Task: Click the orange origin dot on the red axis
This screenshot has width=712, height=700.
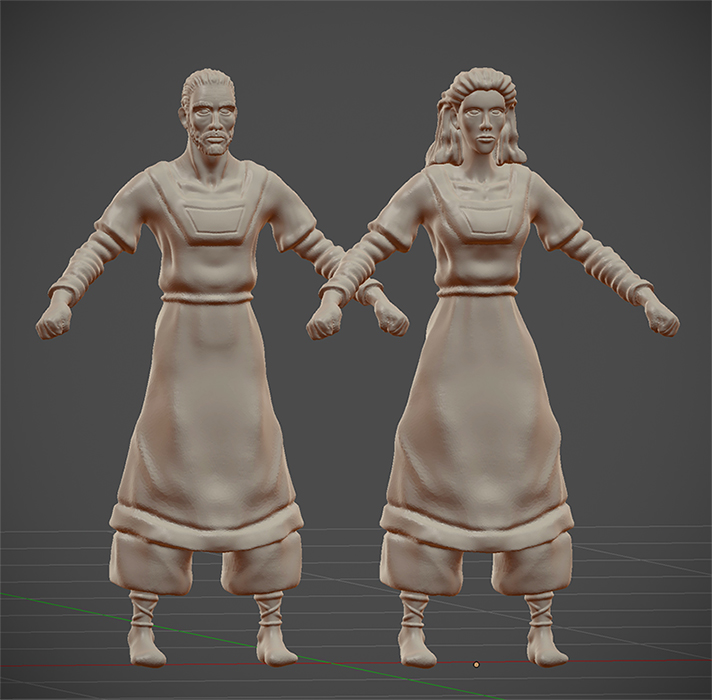Action: (x=476, y=664)
